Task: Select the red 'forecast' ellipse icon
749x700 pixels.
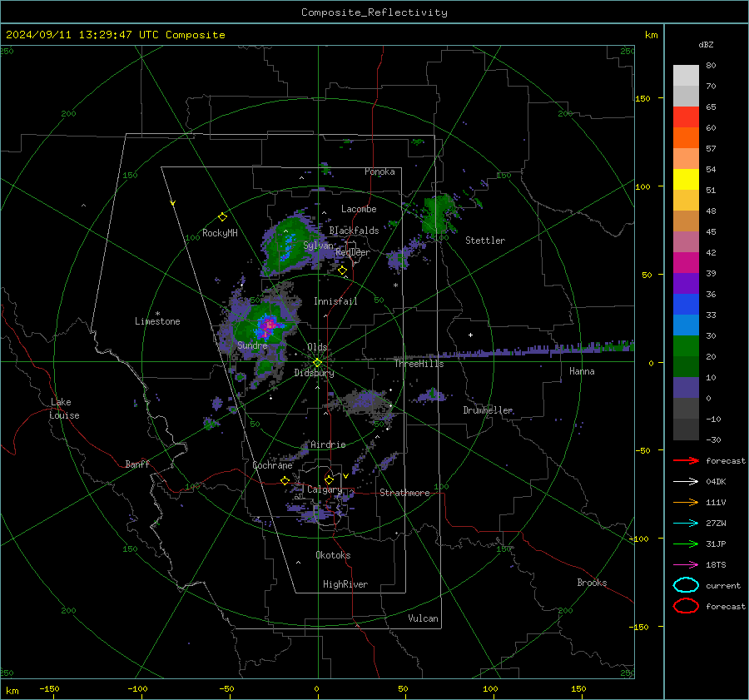Action: click(x=686, y=606)
